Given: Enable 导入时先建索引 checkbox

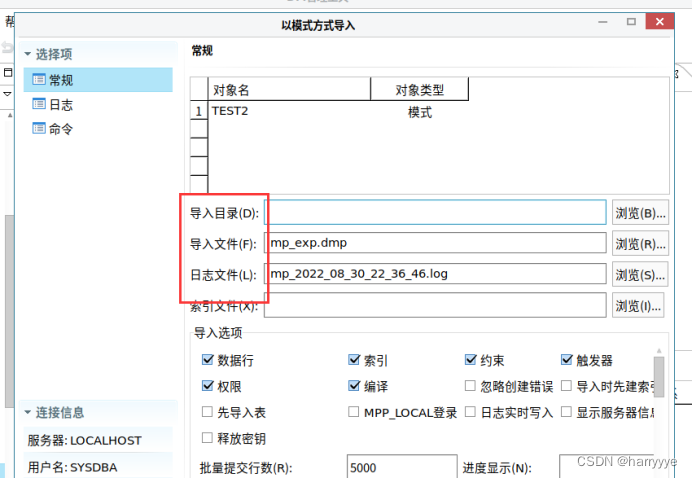Looking at the screenshot, I should 567,386.
